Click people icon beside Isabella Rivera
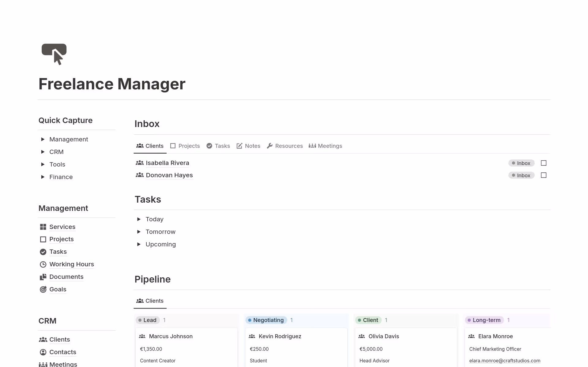Screen dimensions: 588x367 pos(140,163)
